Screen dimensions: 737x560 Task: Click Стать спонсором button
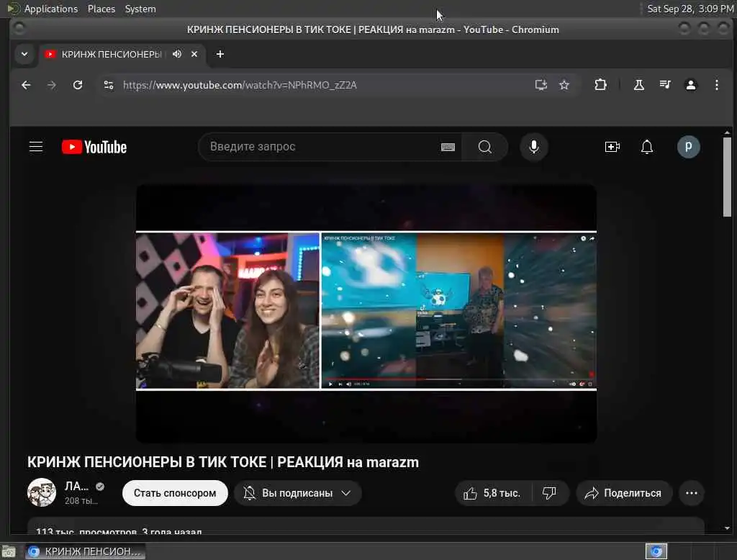[175, 493]
